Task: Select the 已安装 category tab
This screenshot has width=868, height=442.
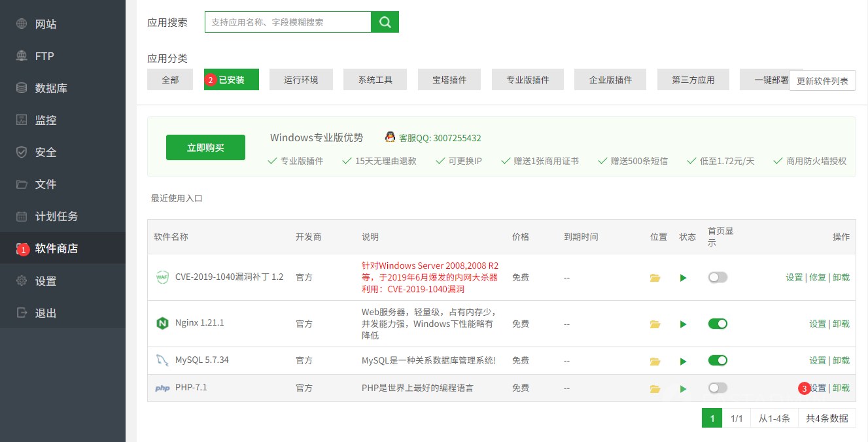Action: point(232,80)
